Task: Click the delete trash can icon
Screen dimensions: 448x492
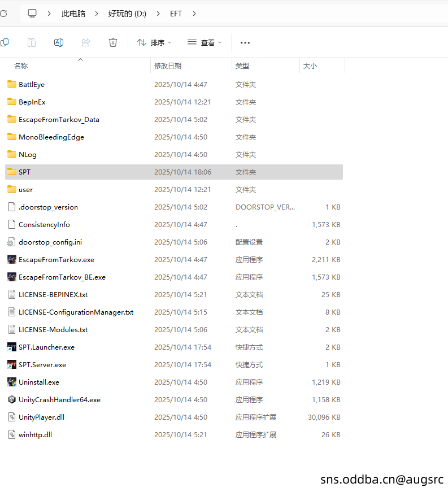Action: [113, 42]
